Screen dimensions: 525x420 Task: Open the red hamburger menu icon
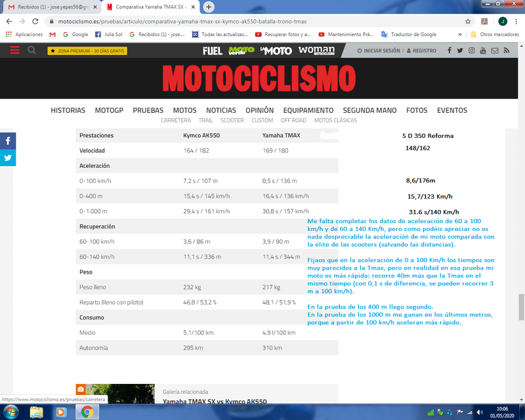[14, 51]
